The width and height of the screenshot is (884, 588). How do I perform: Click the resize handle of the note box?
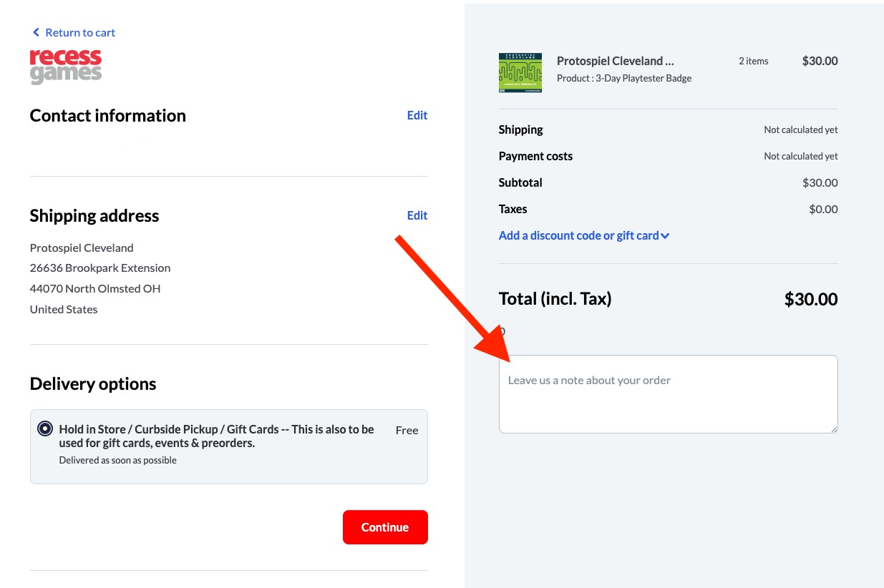(834, 429)
